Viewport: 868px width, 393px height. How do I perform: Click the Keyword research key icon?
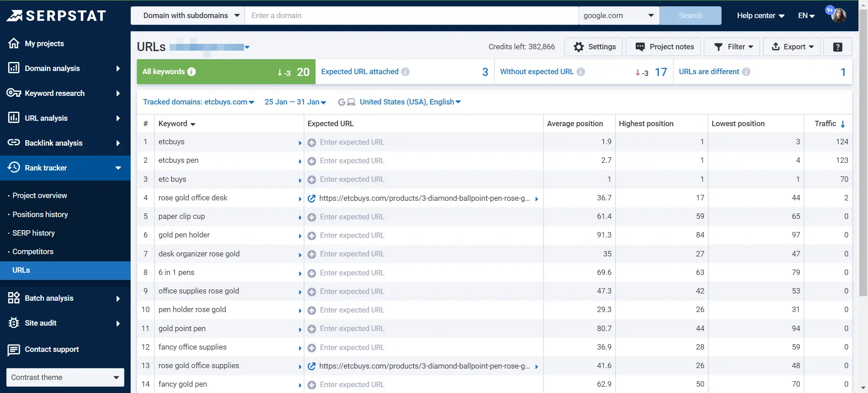14,93
